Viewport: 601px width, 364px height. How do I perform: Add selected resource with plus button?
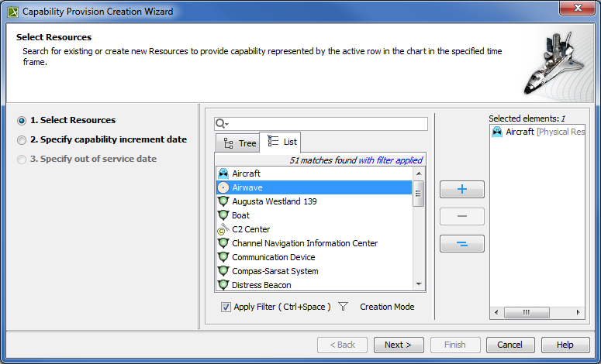(x=462, y=189)
